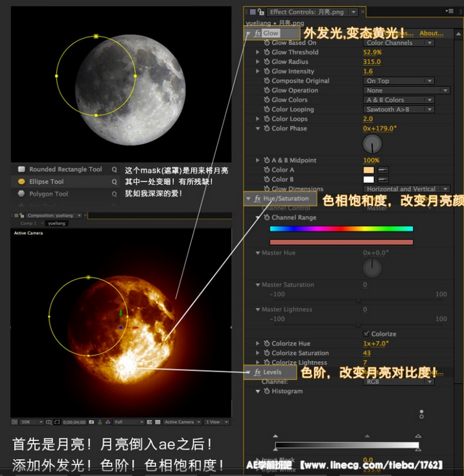The width and height of the screenshot is (464, 476).
Task: Open the Effect Controls panel options menu
Action: [x=450, y=11]
